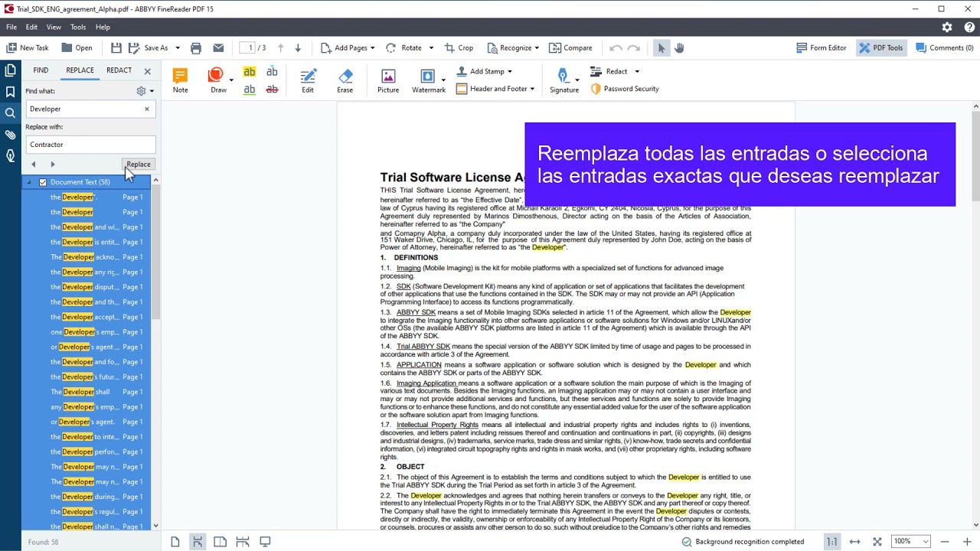Switch to the REDACT tab
980x551 pixels.
click(119, 70)
